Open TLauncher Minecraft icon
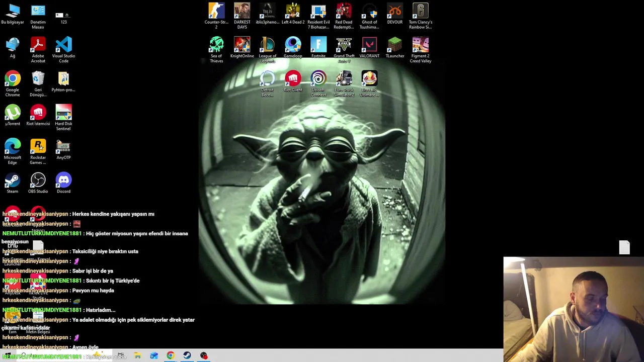This screenshot has width=644, height=362. [395, 48]
